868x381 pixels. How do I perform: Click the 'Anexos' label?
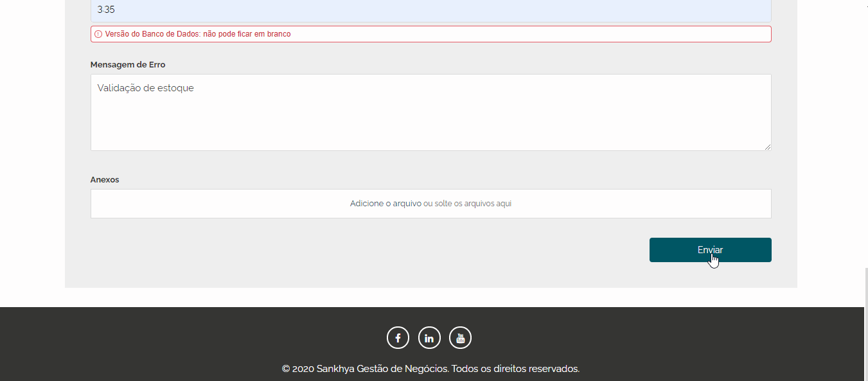[x=105, y=180]
